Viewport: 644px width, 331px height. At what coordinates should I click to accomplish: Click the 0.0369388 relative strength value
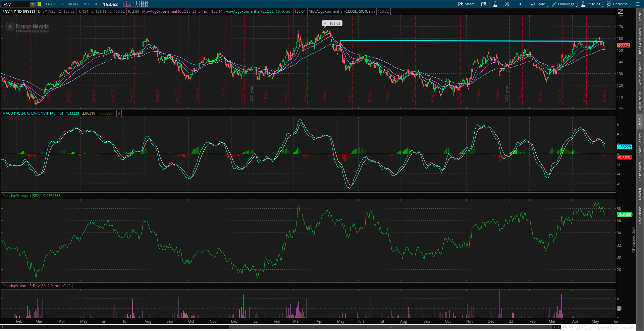pyautogui.click(x=52, y=196)
